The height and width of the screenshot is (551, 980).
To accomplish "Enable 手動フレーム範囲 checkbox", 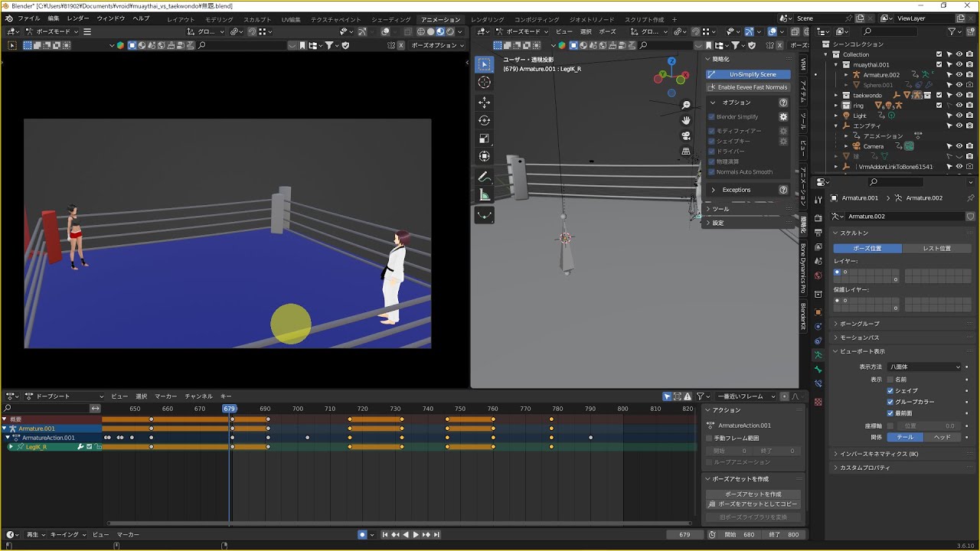I will [709, 439].
